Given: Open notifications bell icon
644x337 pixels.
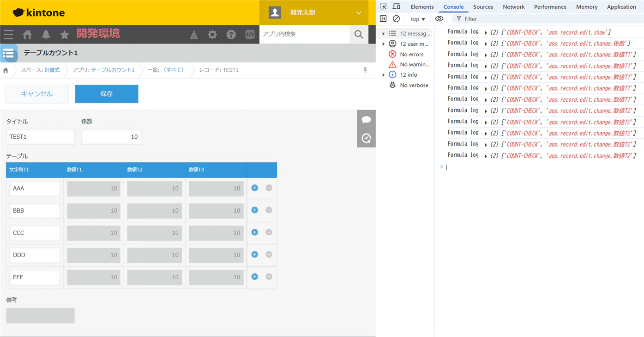Looking at the screenshot, I should tap(46, 35).
